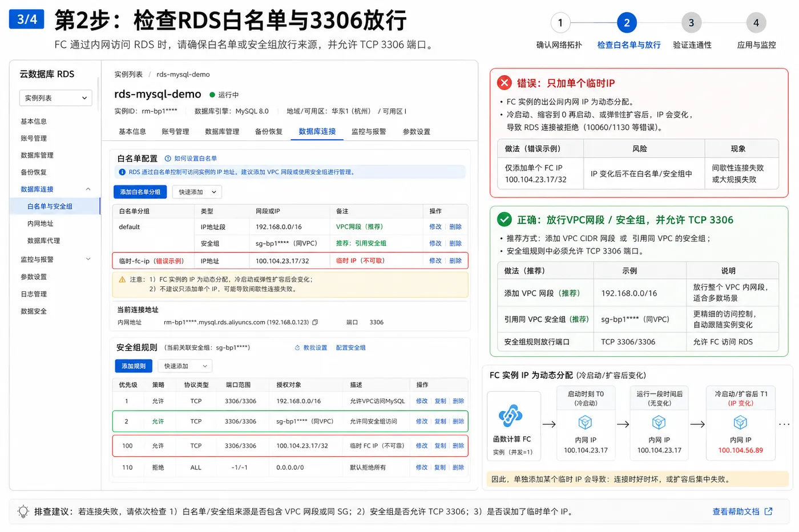
Task: Open the 快速添加 dropdown in the security group rules
Action: 185,366
